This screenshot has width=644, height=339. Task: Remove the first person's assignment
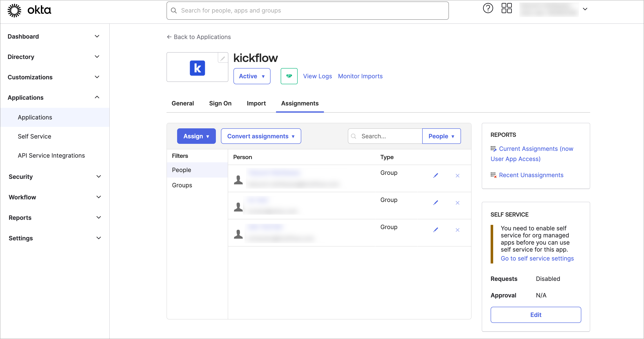pyautogui.click(x=458, y=175)
